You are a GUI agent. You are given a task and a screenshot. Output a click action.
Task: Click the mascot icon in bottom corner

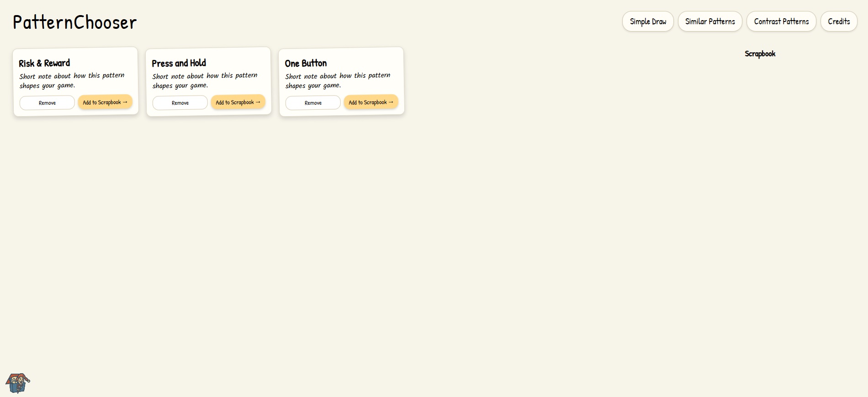17,383
